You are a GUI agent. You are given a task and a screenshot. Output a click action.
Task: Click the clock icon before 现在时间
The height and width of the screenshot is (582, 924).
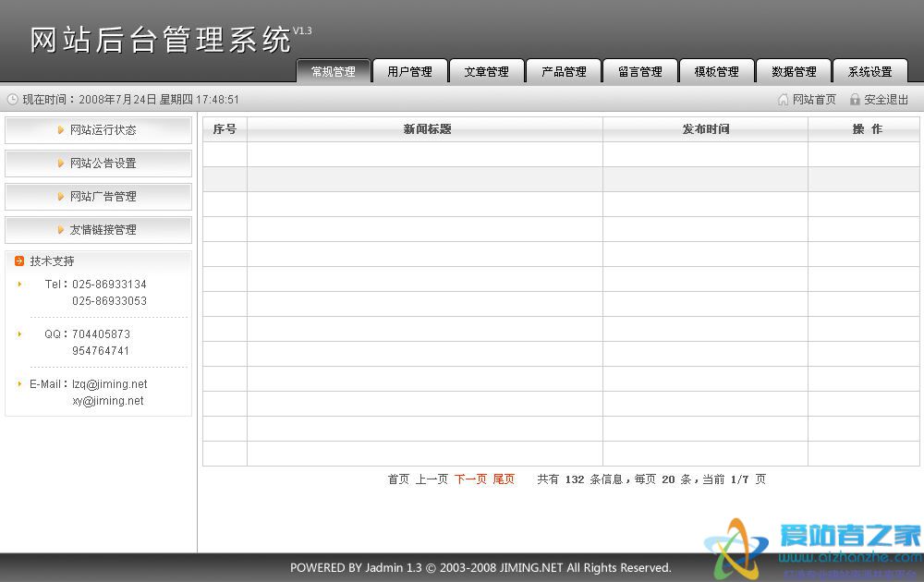(x=12, y=100)
